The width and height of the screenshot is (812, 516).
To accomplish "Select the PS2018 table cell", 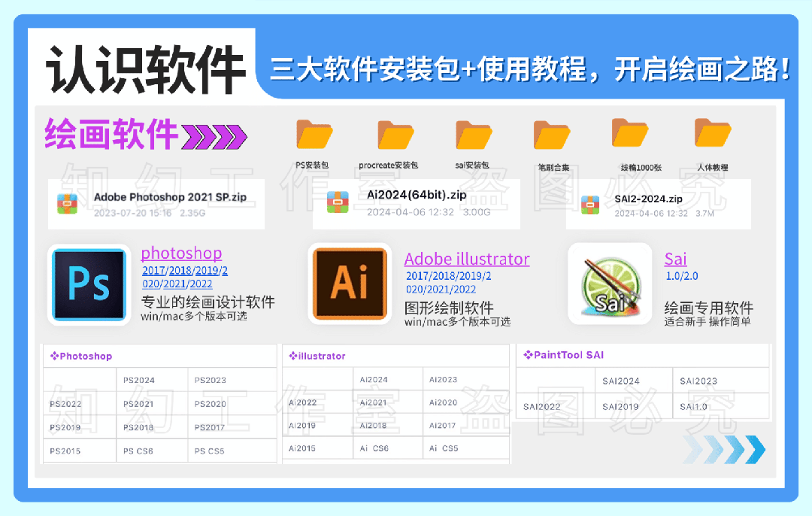I will (x=152, y=427).
